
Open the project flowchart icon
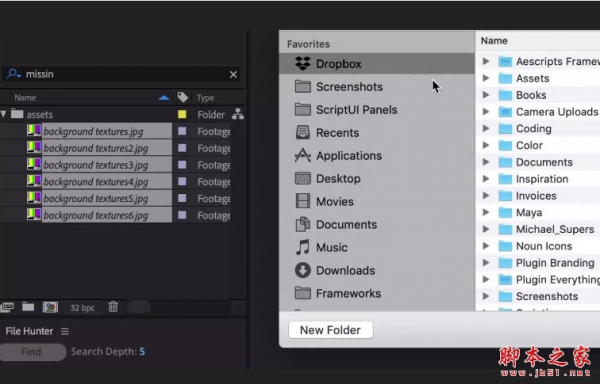point(238,114)
